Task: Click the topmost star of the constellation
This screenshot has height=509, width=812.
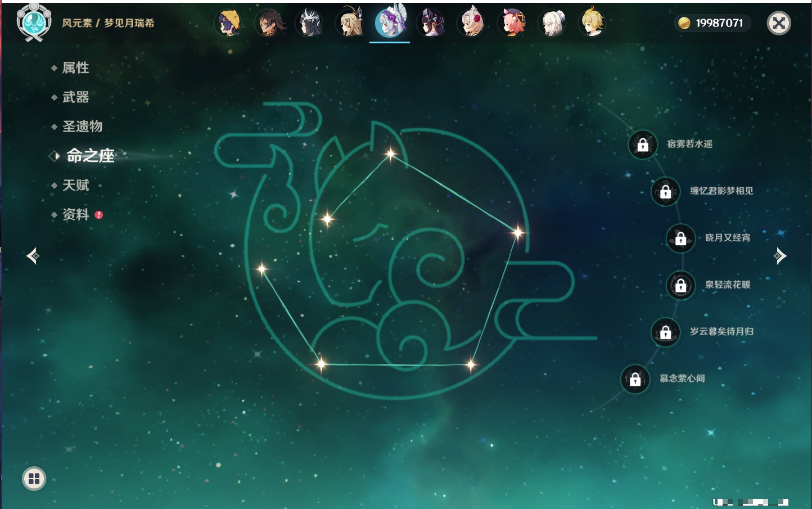Action: pos(390,154)
